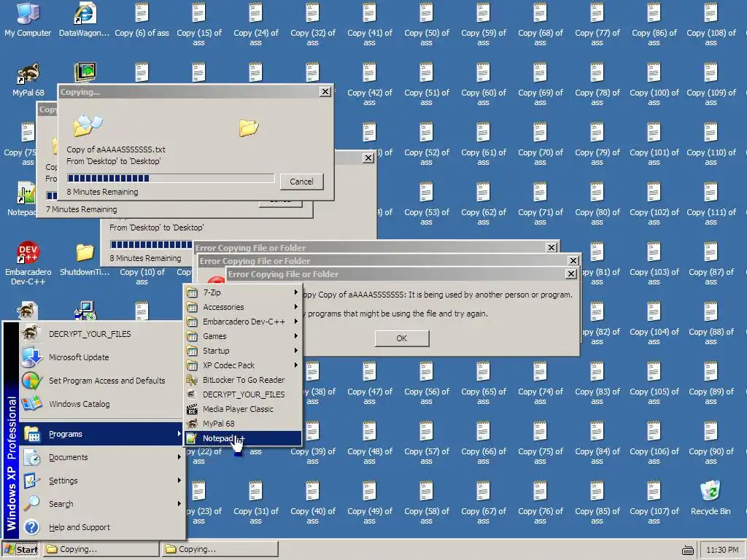Viewport: 747px width, 560px height.
Task: Open Windows Catalog from Start menu
Action: pyautogui.click(x=101, y=404)
